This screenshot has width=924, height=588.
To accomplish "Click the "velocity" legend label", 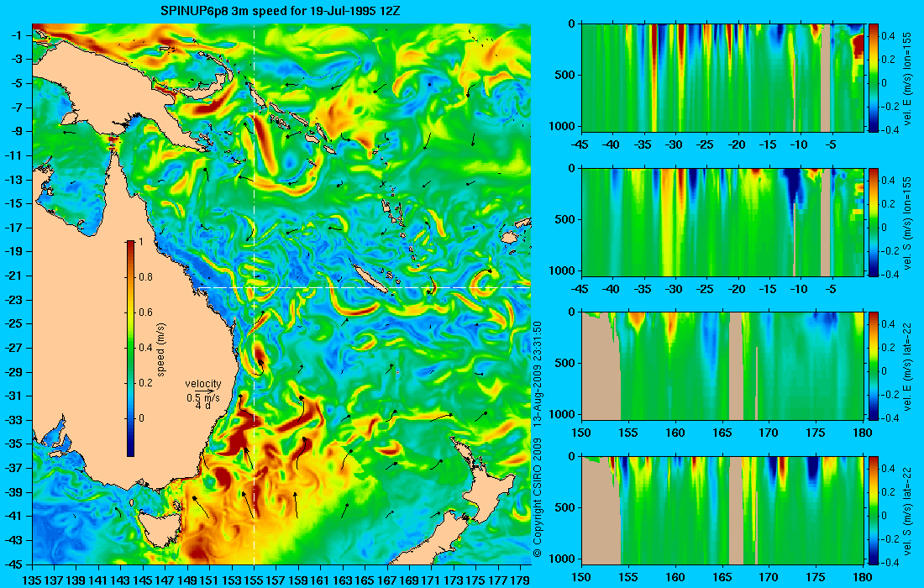I will click(x=203, y=384).
